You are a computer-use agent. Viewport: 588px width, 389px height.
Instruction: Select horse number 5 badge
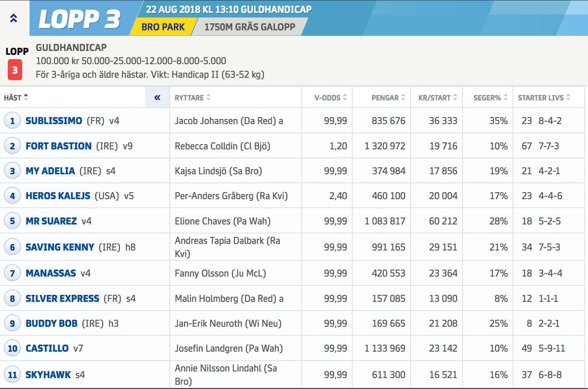[x=13, y=221]
